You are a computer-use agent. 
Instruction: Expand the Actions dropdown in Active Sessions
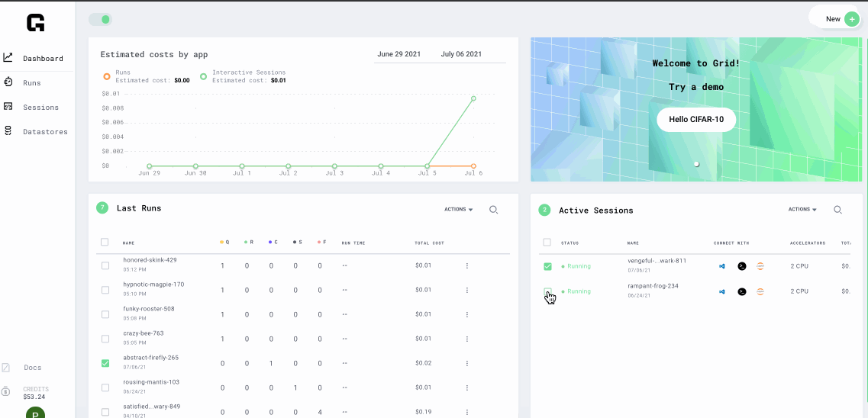point(802,210)
